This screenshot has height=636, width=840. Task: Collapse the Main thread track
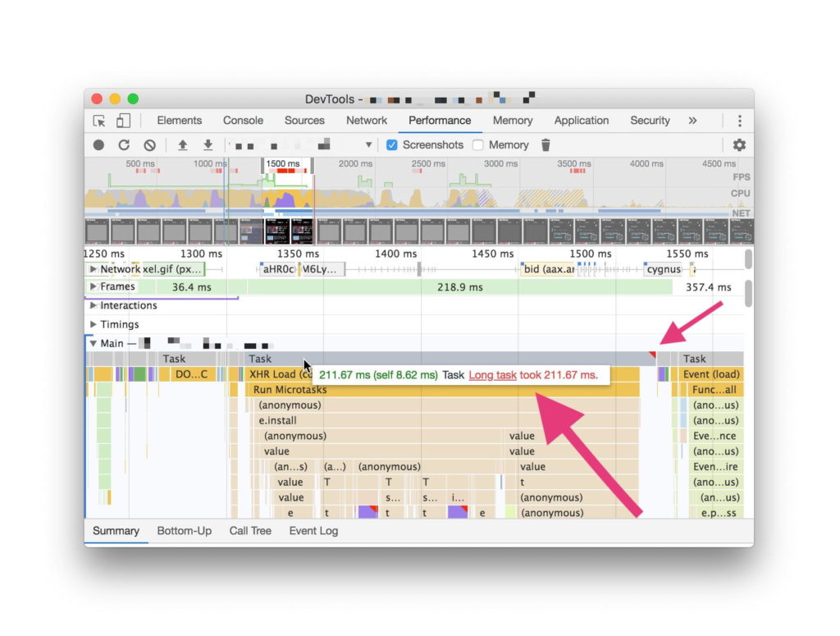pos(94,344)
